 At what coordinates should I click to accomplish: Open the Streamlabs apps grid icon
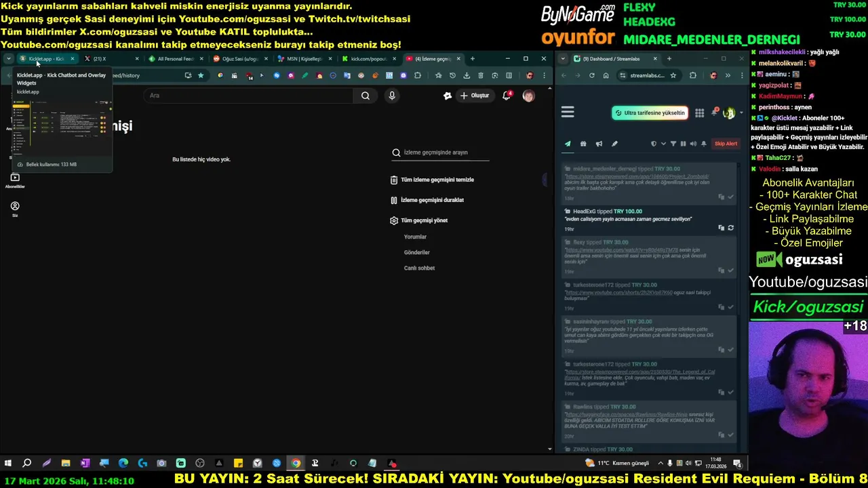coord(699,113)
